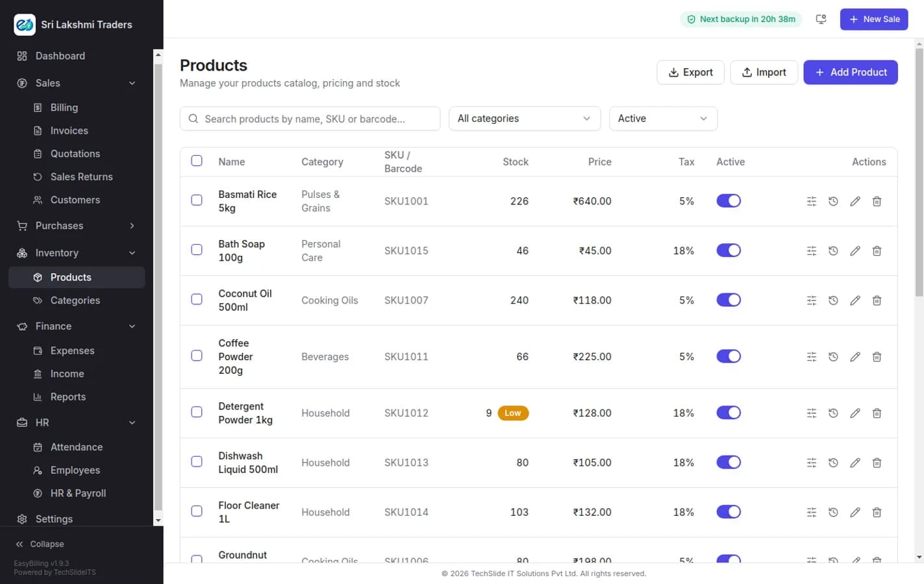
Task: Delete Coffee Powder 200g via trash icon
Action: click(x=877, y=357)
